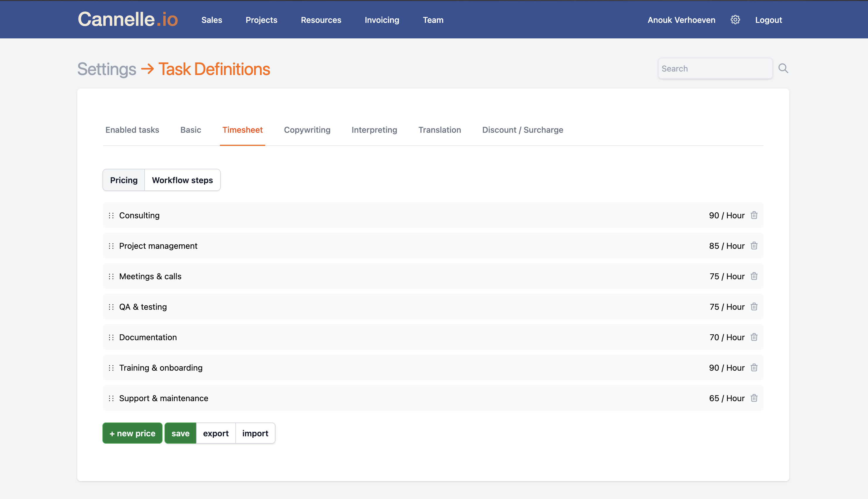The width and height of the screenshot is (868, 499).
Task: Switch to the Interpreting tab
Action: 374,130
